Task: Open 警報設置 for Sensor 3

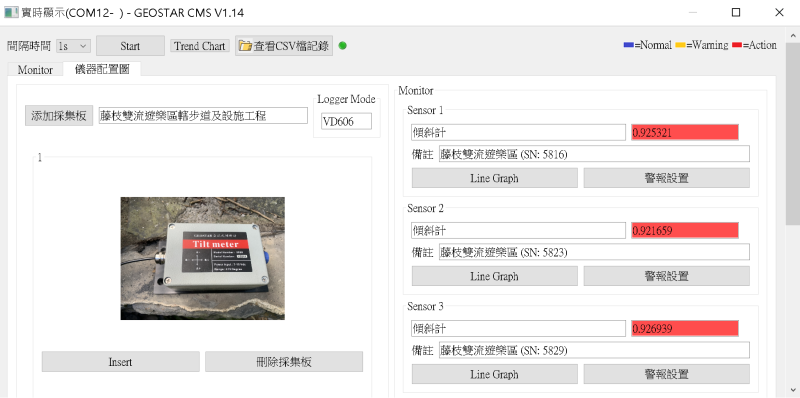Action: (x=667, y=374)
